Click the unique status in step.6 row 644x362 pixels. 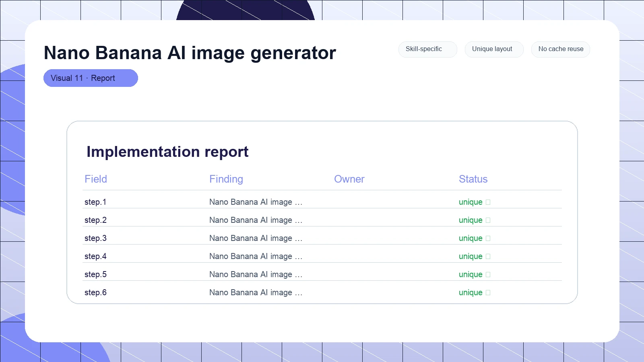[475, 292]
